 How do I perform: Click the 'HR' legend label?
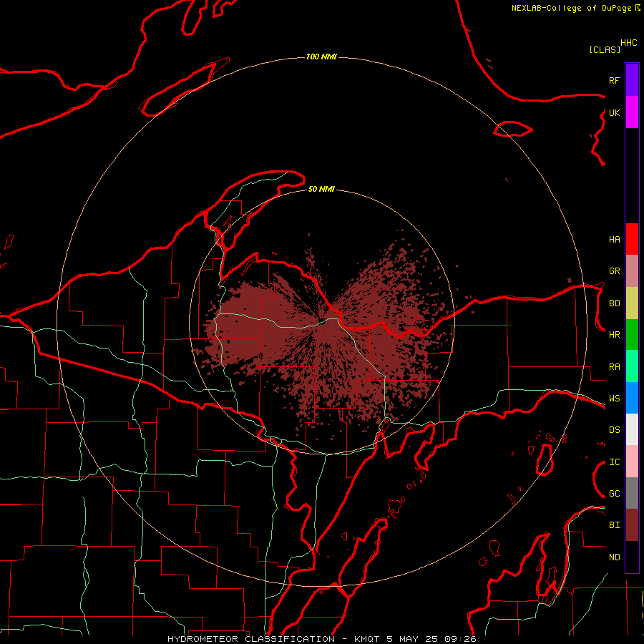coord(614,335)
